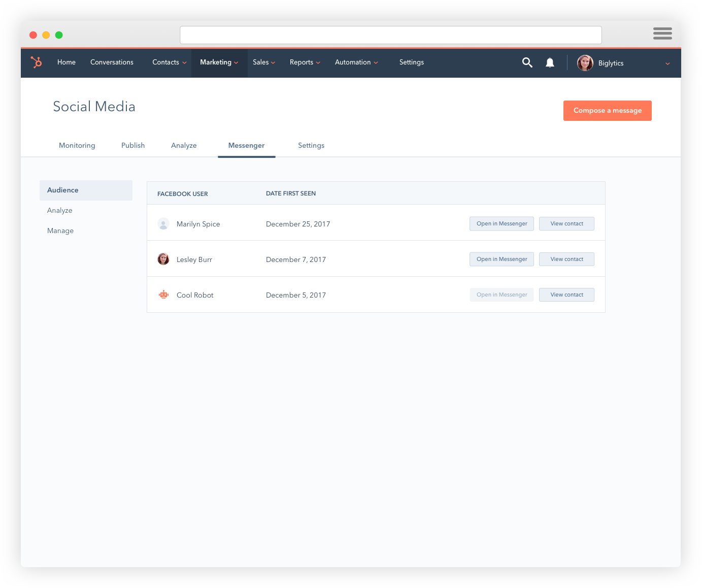Click the Social Media page title

click(94, 107)
